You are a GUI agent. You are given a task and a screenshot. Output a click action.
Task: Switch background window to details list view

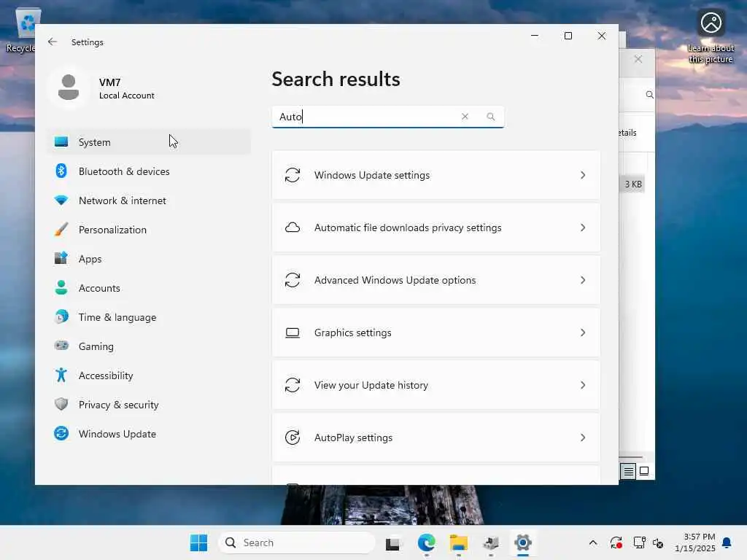(628, 472)
